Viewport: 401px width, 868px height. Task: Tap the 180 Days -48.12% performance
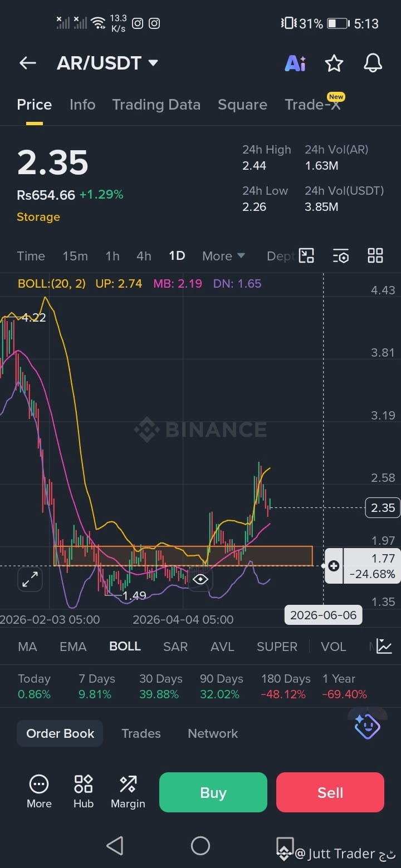coord(286,687)
